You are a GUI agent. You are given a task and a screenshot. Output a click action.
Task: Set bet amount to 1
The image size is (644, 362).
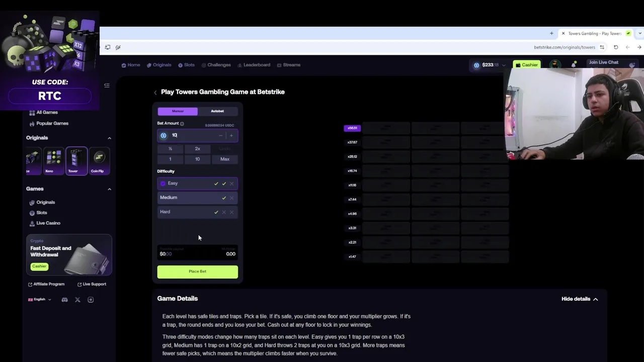(170, 159)
